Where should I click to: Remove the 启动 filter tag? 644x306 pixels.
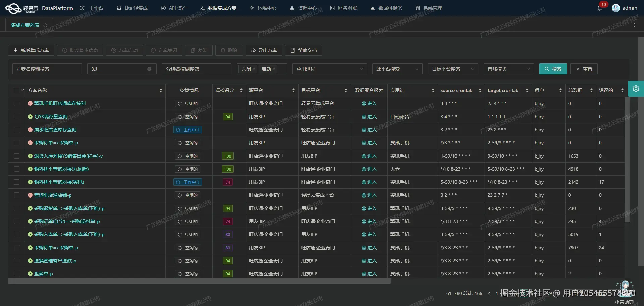pos(274,69)
